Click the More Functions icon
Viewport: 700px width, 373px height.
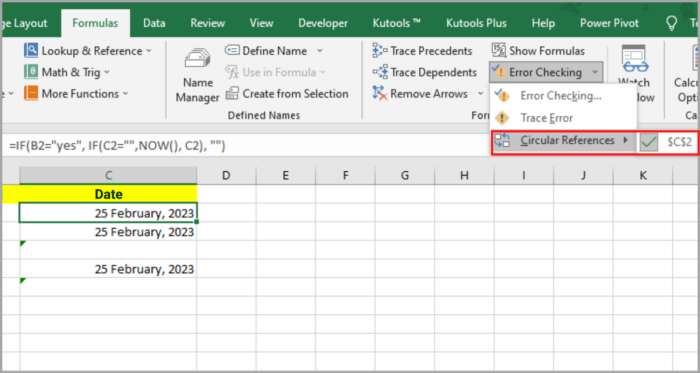click(31, 94)
